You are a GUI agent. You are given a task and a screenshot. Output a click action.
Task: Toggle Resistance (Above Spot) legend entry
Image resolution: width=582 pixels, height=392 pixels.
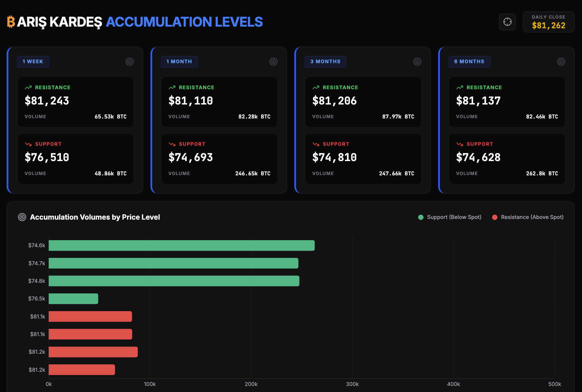(x=528, y=217)
